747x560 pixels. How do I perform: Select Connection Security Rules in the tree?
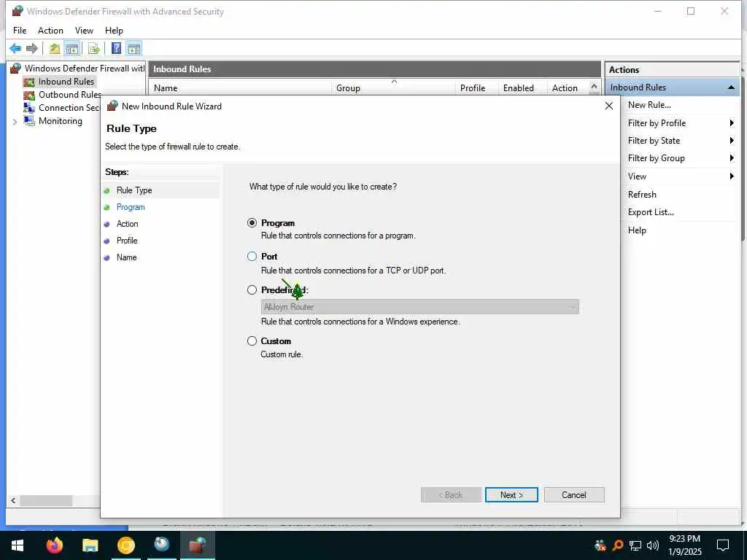coord(69,108)
